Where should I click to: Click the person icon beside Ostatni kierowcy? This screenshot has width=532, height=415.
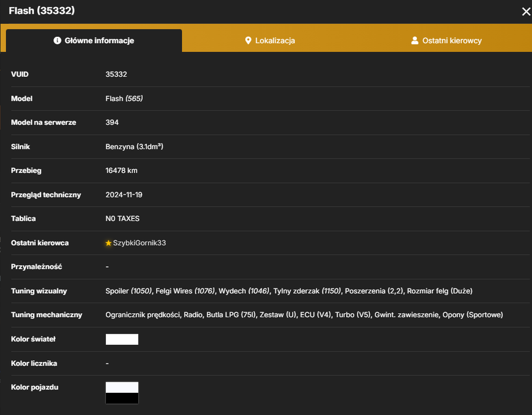(415, 40)
